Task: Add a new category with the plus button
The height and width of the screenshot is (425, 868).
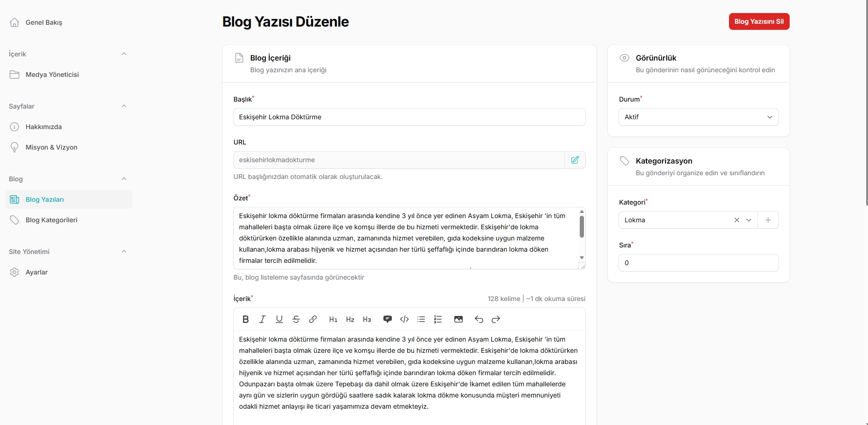Action: (x=768, y=220)
